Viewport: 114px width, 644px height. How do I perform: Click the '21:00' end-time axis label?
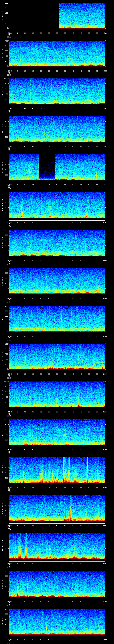point(105,639)
